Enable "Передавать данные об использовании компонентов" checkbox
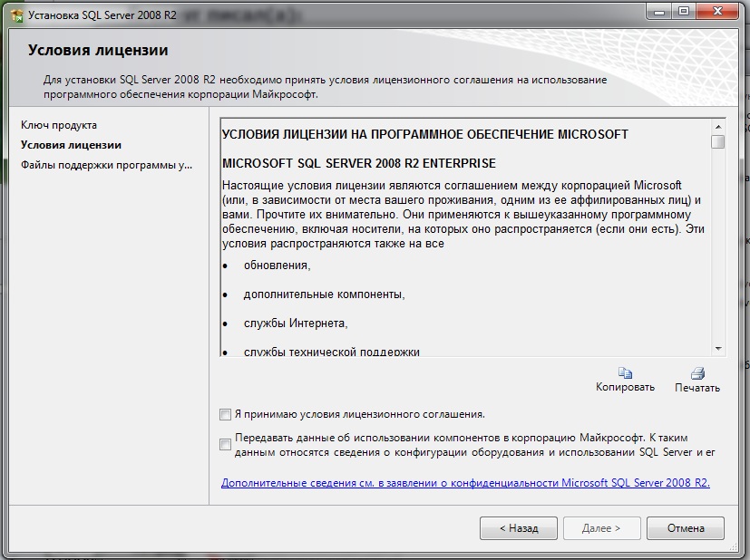This screenshot has height=560, width=750. click(x=226, y=444)
